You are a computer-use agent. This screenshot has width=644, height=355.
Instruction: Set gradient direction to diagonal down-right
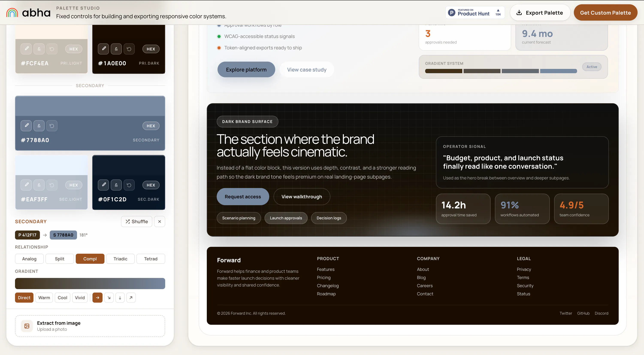pos(109,297)
